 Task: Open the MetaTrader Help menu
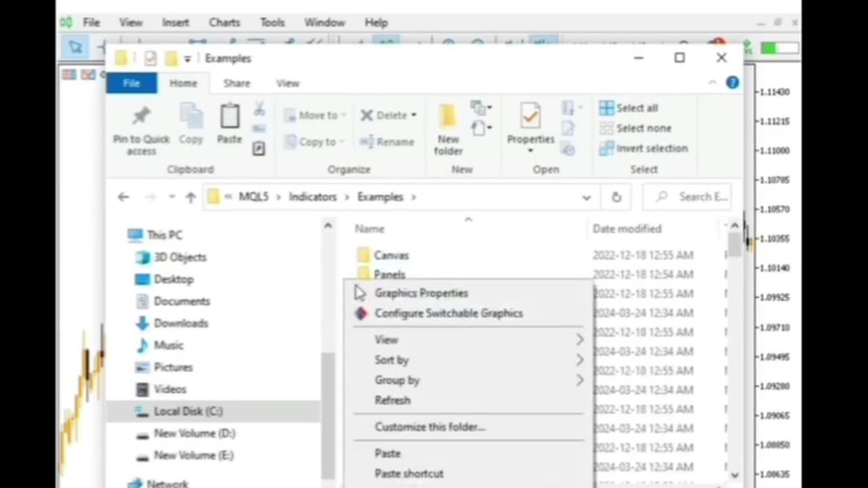click(x=376, y=22)
